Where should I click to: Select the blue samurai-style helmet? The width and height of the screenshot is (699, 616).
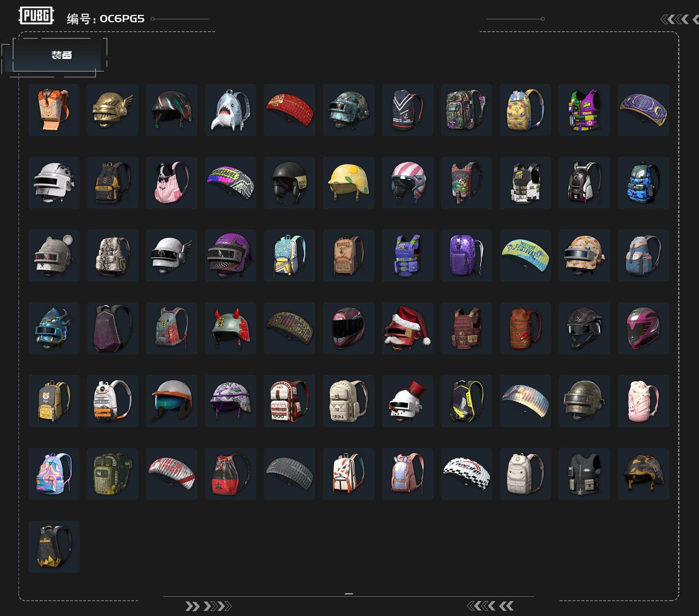[x=54, y=328]
